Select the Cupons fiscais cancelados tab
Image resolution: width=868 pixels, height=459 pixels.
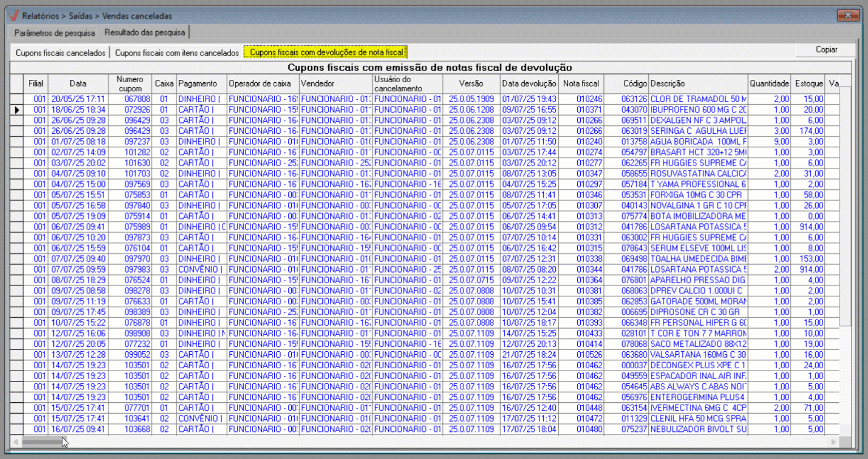tap(60, 53)
